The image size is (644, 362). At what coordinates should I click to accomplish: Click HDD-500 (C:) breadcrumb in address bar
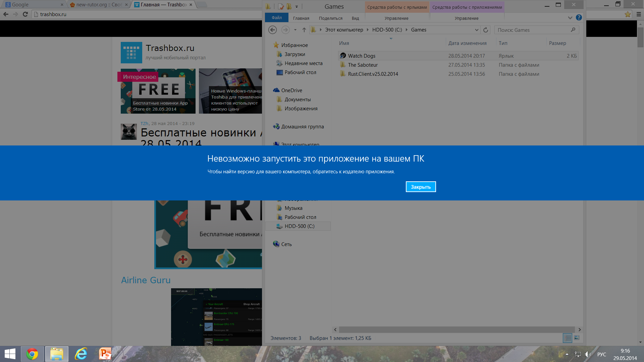[x=387, y=29]
